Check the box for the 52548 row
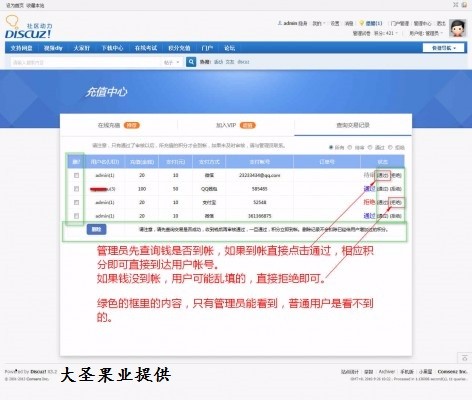 click(x=76, y=202)
